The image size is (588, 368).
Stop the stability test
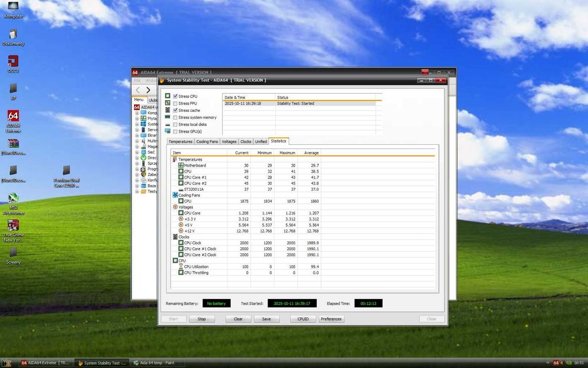pos(202,319)
